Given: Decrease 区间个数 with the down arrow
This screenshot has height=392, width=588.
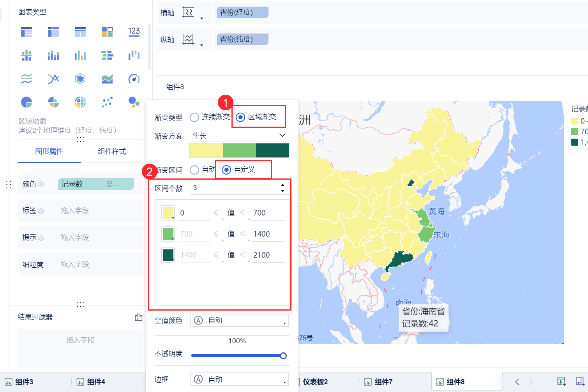Looking at the screenshot, I should pos(283,191).
